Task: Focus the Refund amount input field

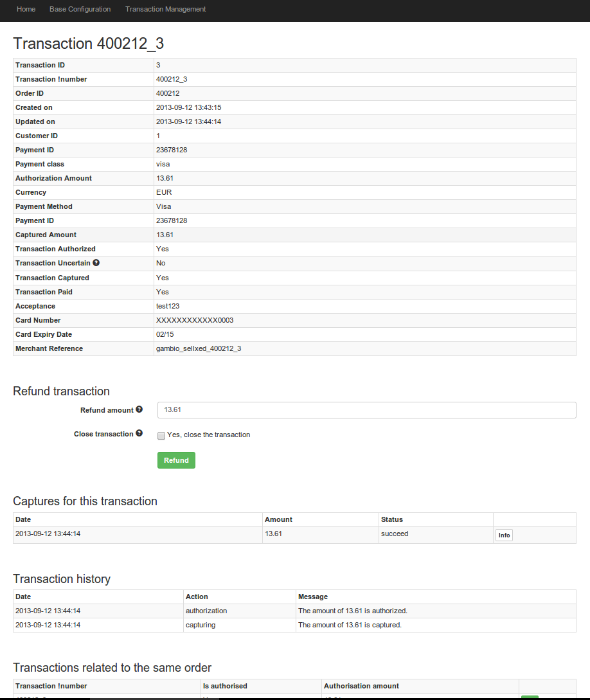Action: (366, 410)
